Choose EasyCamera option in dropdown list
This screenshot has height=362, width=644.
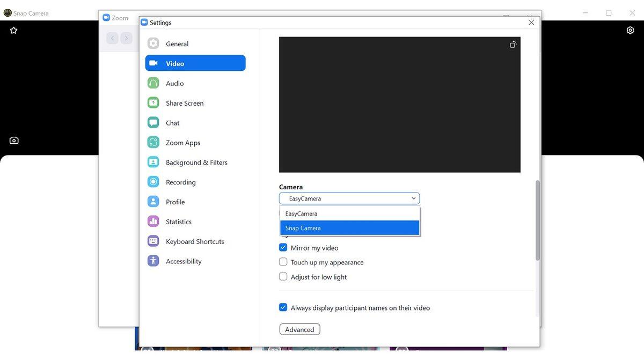click(x=349, y=213)
